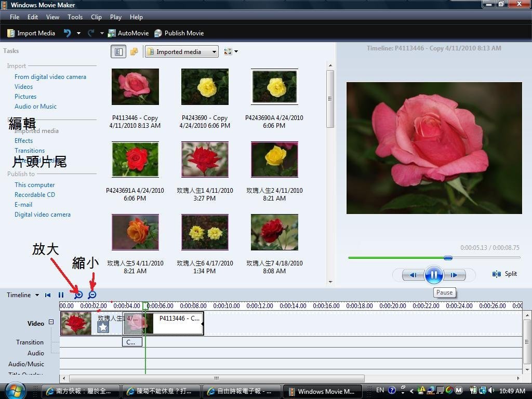532x399 pixels.
Task: Click the taskbar volume speaker icon
Action: [491, 391]
